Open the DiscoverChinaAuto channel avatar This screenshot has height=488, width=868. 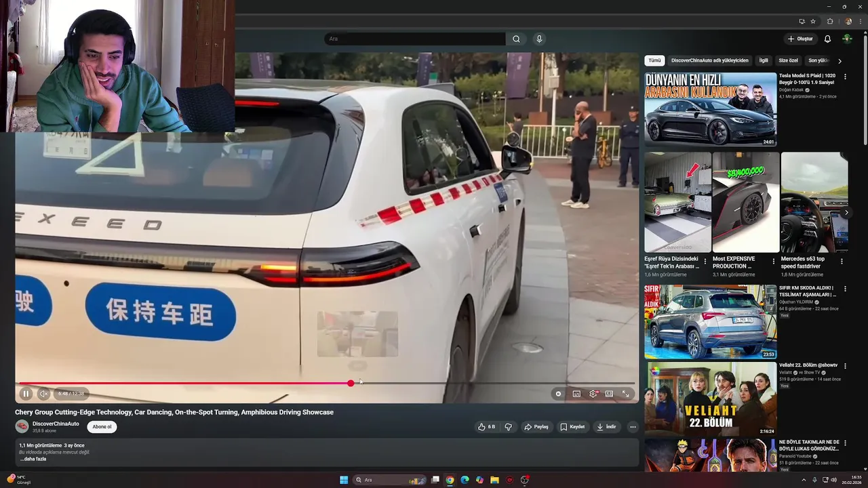tap(22, 426)
